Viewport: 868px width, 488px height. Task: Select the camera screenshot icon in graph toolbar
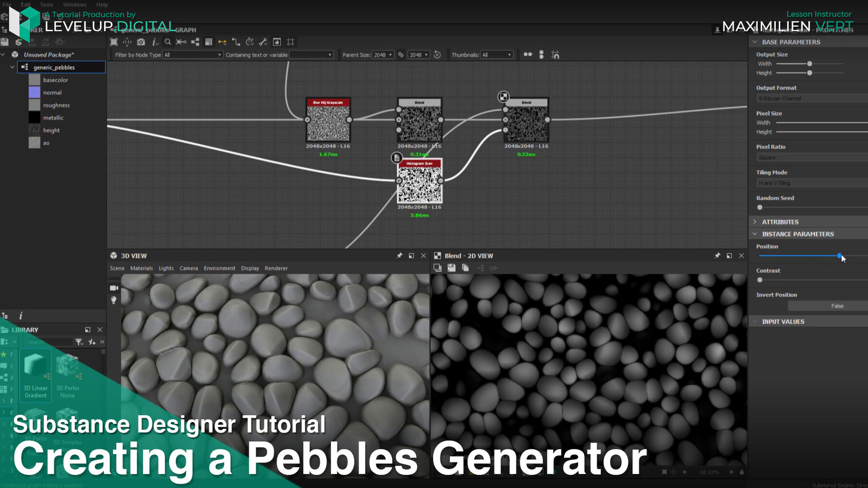coord(140,42)
